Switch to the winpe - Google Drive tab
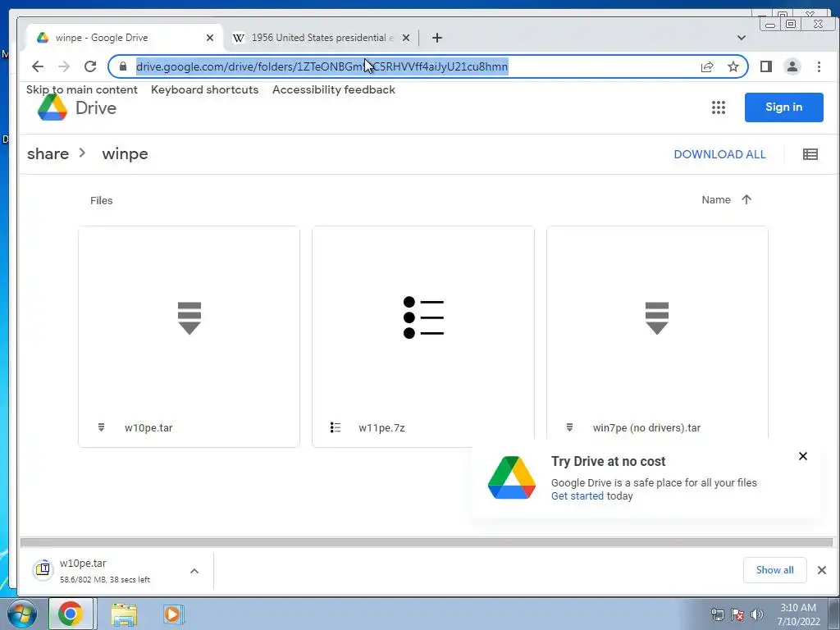Image resolution: width=840 pixels, height=630 pixels. coord(125,38)
